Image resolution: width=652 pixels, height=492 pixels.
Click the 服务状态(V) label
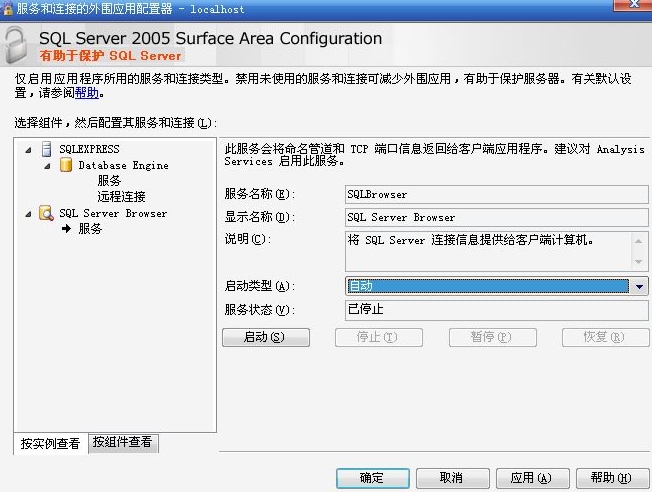coord(260,310)
